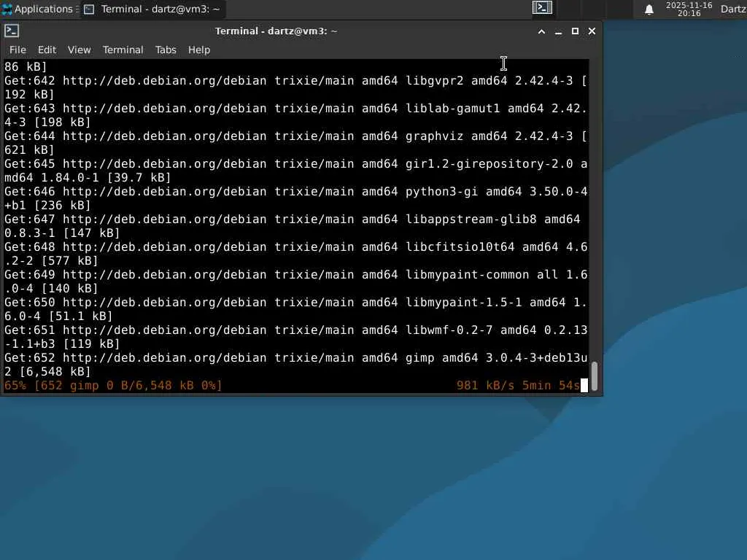Click the Get:646 python3-gi download line

296,198
